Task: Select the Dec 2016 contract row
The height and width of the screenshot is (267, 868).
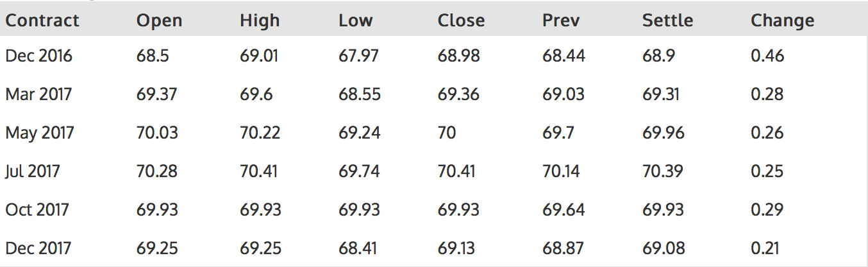Action: (39, 56)
